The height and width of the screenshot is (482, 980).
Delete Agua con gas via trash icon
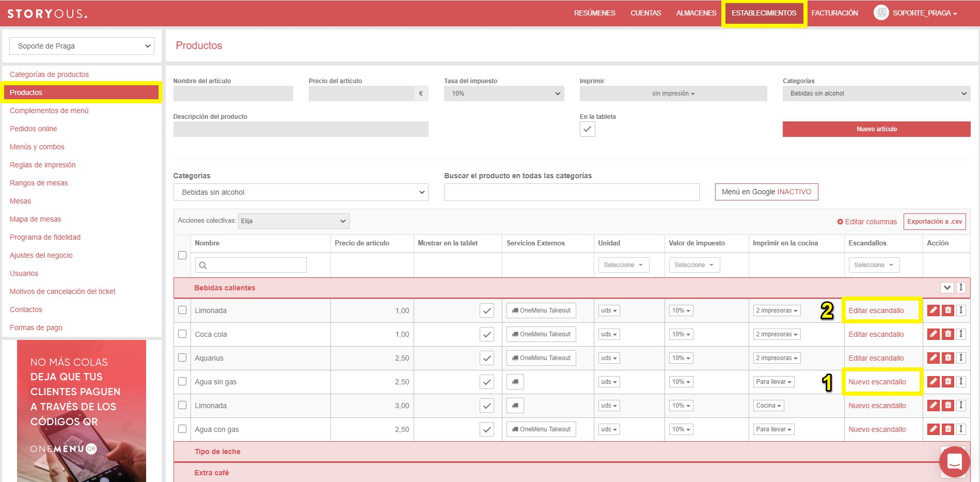(x=948, y=429)
